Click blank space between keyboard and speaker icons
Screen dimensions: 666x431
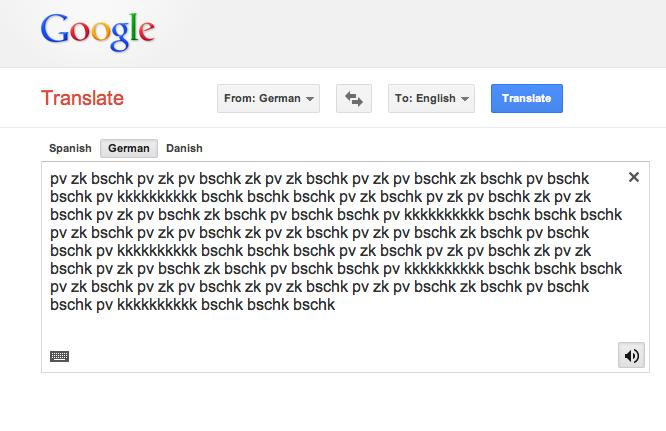pyautogui.click(x=340, y=356)
